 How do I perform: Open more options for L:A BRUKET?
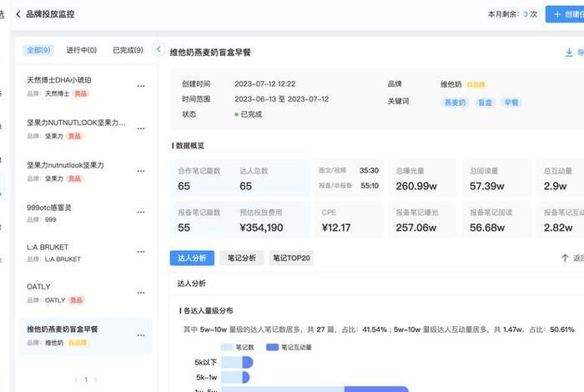[141, 252]
